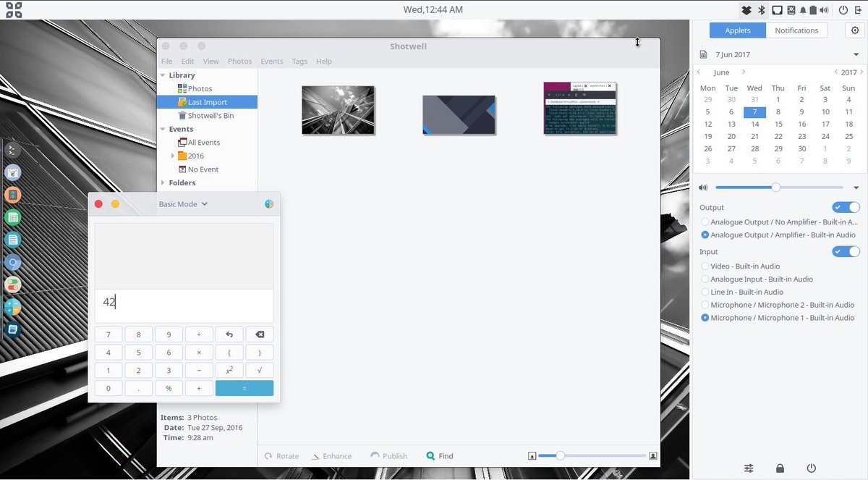Toggle the Output switch off
Viewport: 868px width, 480px height.
pyautogui.click(x=846, y=208)
